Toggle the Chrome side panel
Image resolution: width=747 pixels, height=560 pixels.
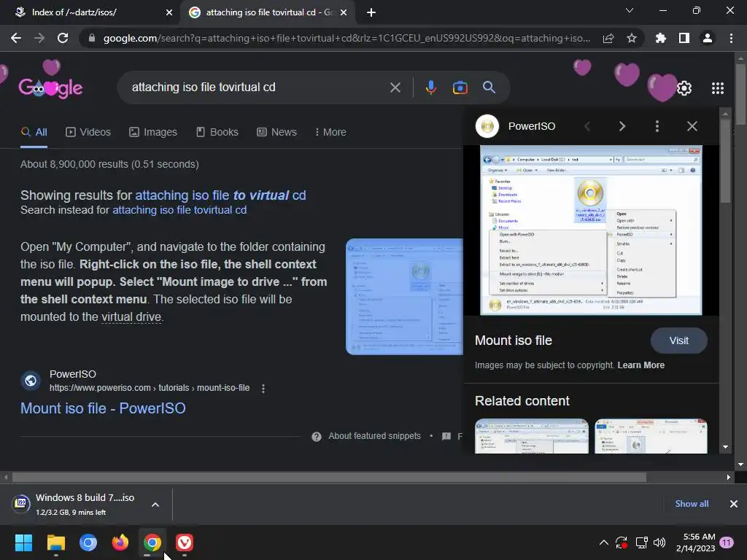(684, 38)
